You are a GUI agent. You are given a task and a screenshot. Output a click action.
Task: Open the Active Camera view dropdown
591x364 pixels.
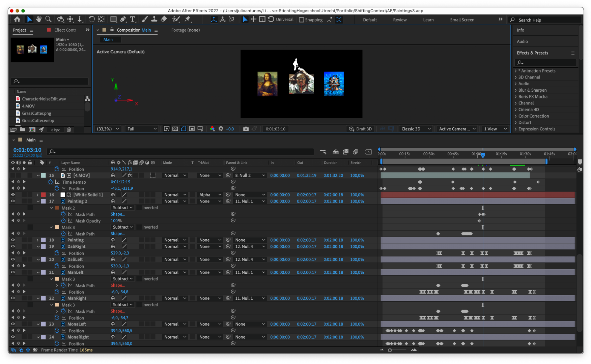pyautogui.click(x=457, y=129)
